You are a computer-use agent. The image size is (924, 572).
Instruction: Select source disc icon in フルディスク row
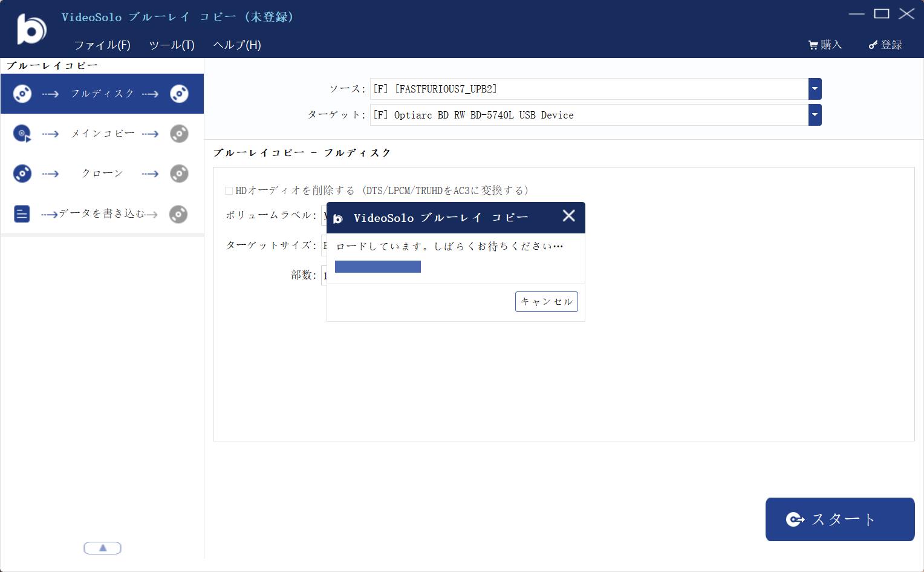coord(22,94)
